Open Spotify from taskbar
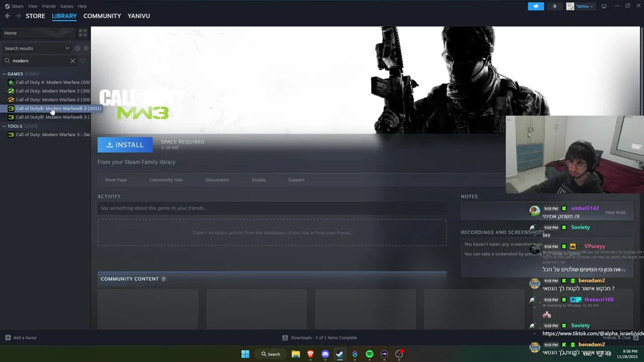Viewport: 644px width, 362px height. coord(369,354)
